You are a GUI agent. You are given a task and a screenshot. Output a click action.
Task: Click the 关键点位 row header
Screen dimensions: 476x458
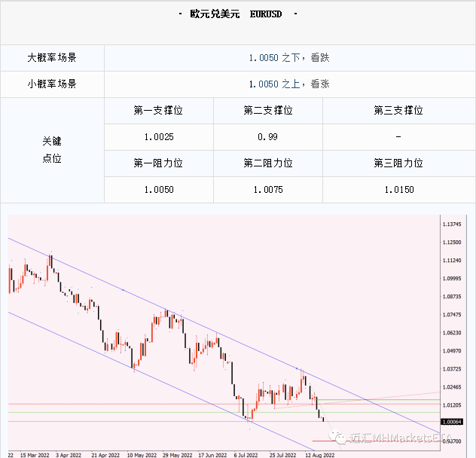[52, 150]
